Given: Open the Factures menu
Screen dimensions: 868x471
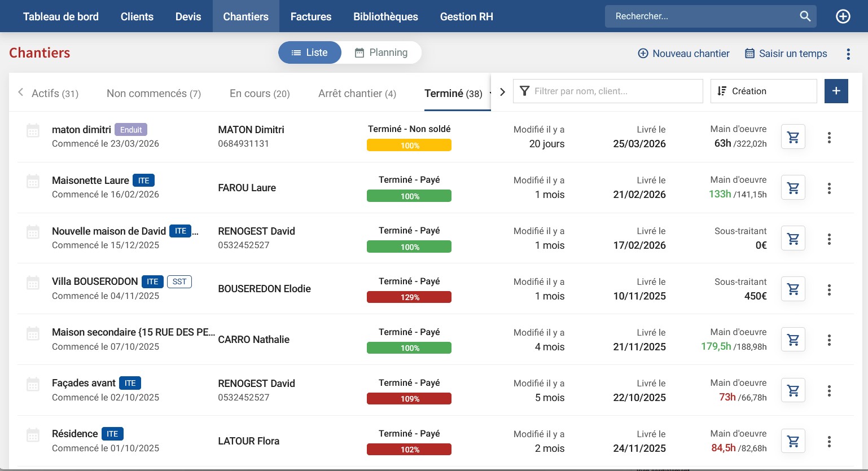Looking at the screenshot, I should (x=310, y=16).
